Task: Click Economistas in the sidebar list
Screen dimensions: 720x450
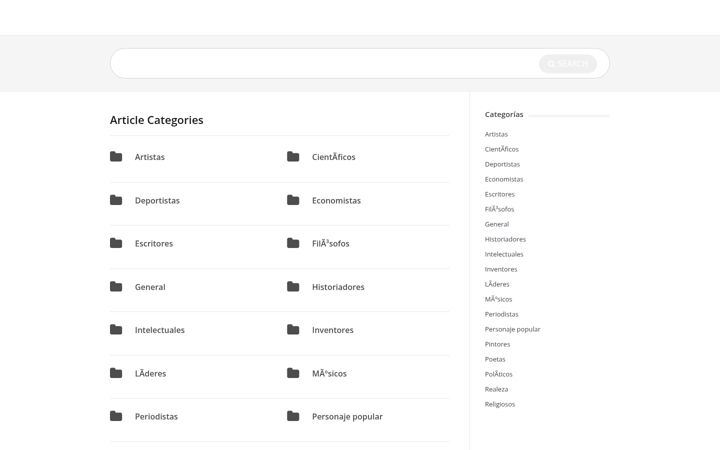Action: pos(504,179)
